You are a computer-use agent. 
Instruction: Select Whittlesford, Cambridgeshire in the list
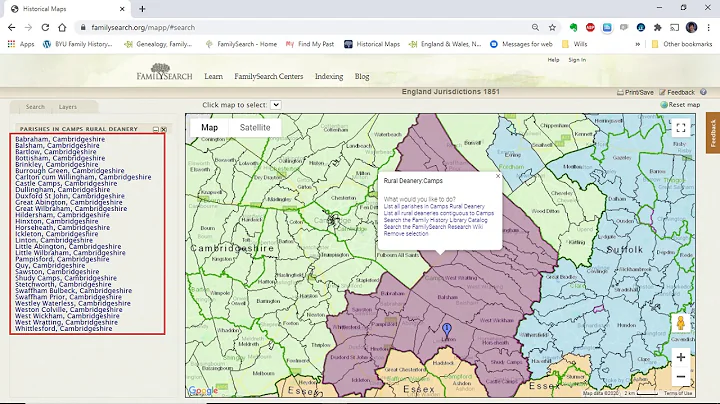63,329
